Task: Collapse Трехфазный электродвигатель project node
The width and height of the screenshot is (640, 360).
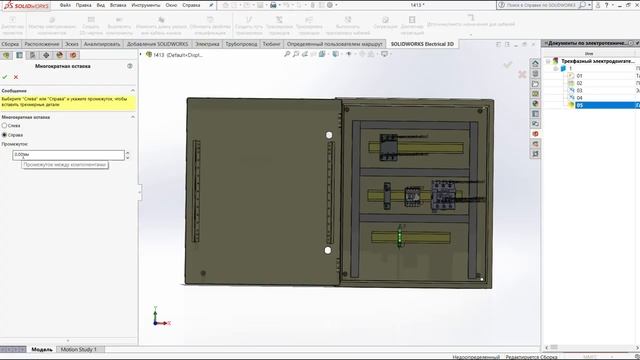Action: tap(548, 61)
